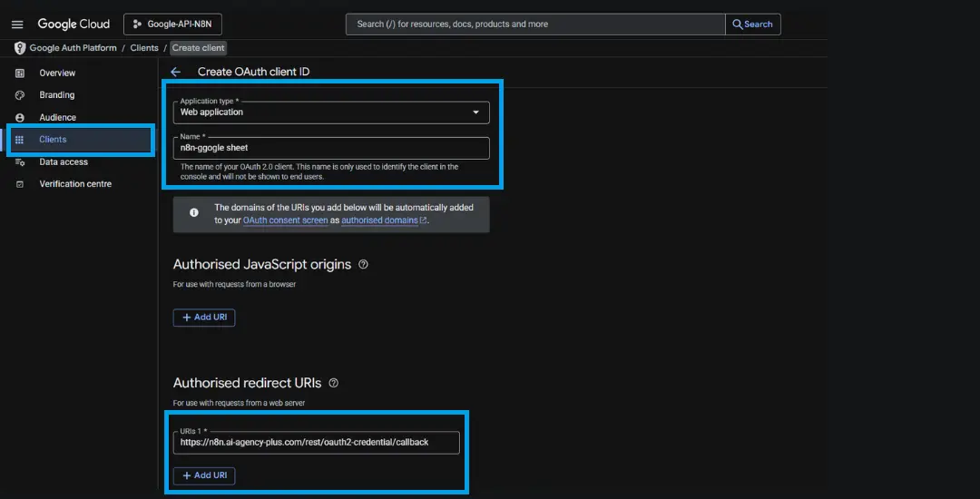Open Google Auth Platform breadcrumb

tap(73, 48)
